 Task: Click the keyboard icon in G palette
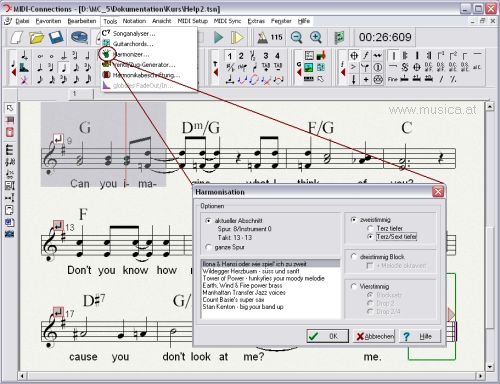click(x=309, y=79)
